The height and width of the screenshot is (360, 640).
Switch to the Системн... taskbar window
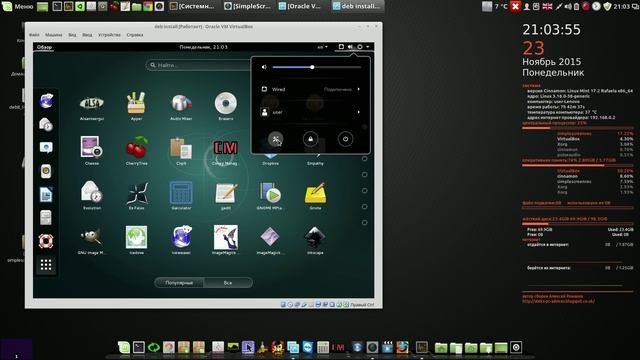(192, 6)
